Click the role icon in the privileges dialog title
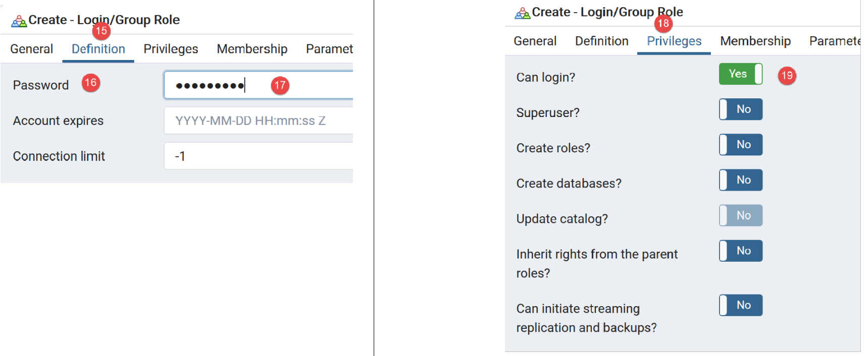 [x=522, y=13]
